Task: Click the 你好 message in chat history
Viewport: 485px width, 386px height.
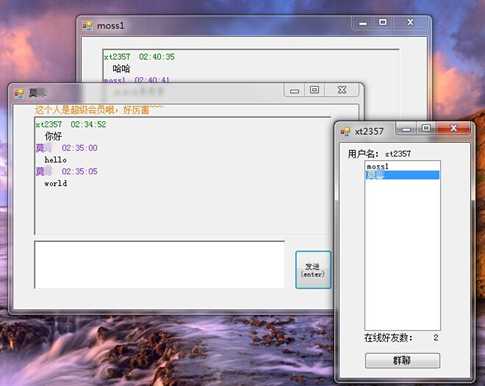Action: point(53,136)
